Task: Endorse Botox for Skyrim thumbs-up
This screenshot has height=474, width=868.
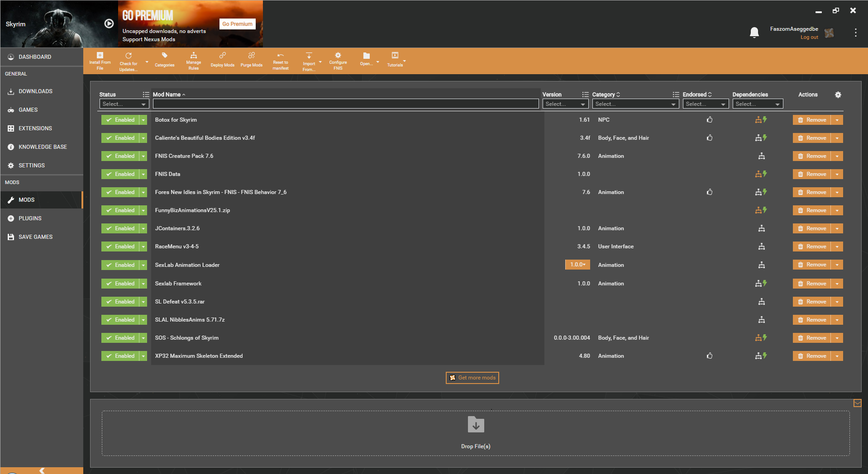Action: (710, 120)
